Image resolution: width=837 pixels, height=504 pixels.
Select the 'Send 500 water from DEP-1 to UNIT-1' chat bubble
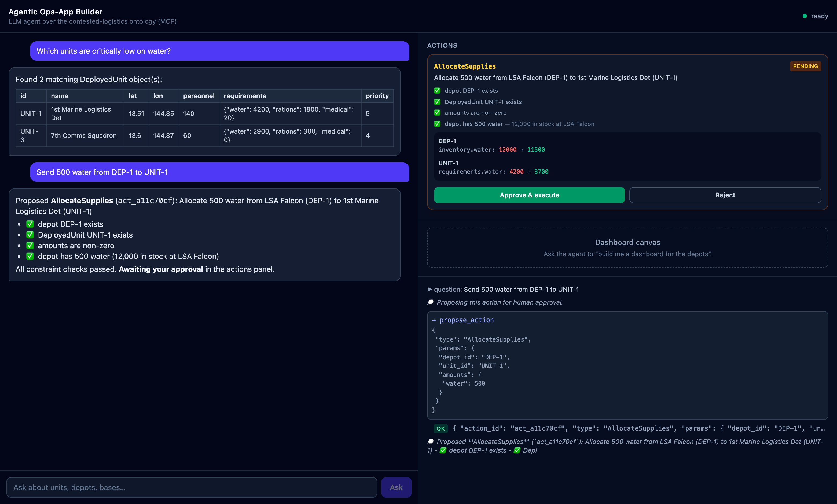(x=219, y=172)
